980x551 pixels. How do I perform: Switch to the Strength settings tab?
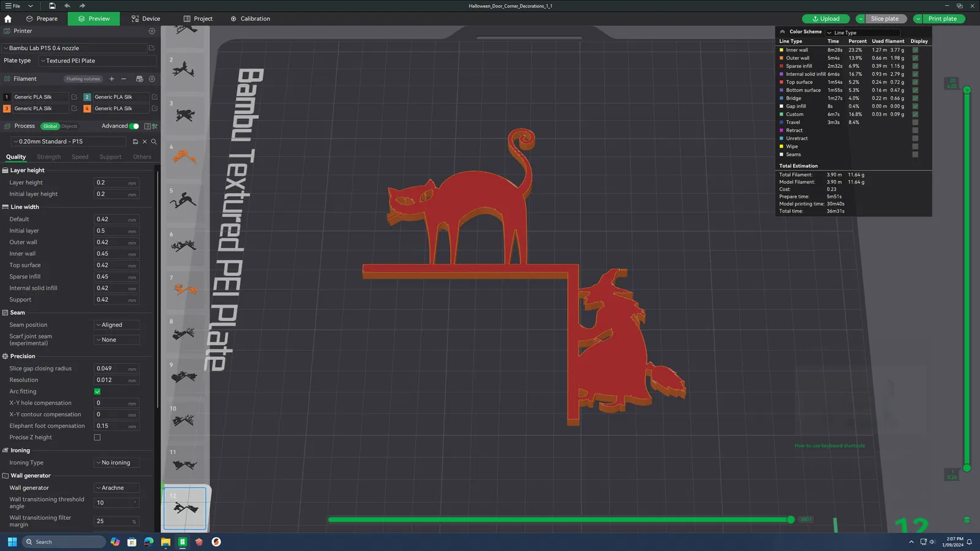pyautogui.click(x=49, y=157)
